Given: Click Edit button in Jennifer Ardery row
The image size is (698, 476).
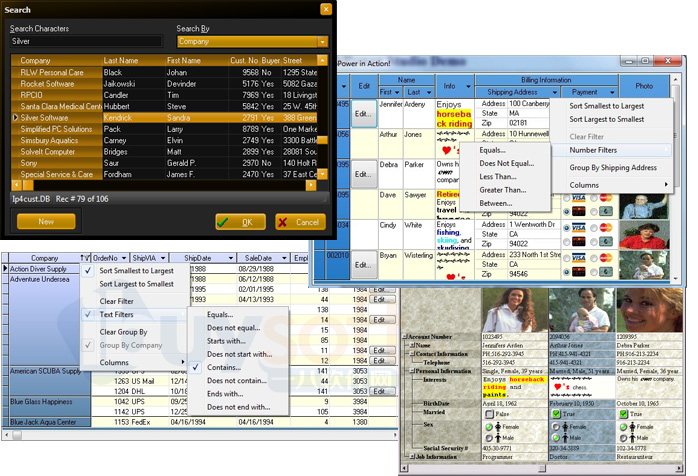Looking at the screenshot, I should (x=363, y=114).
